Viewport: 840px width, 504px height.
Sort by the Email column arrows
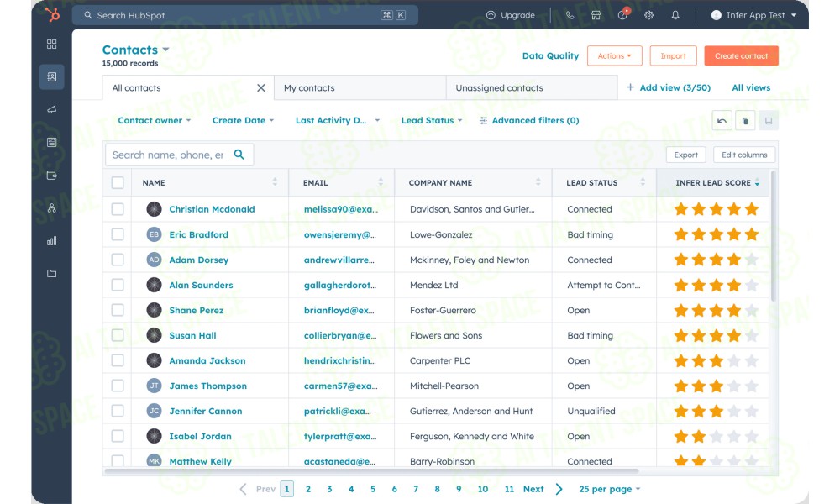381,182
